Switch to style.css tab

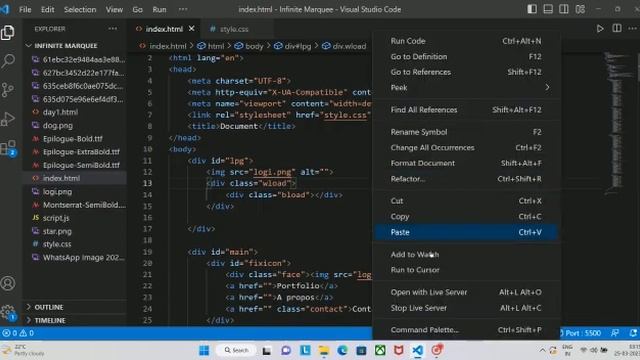pos(234,29)
